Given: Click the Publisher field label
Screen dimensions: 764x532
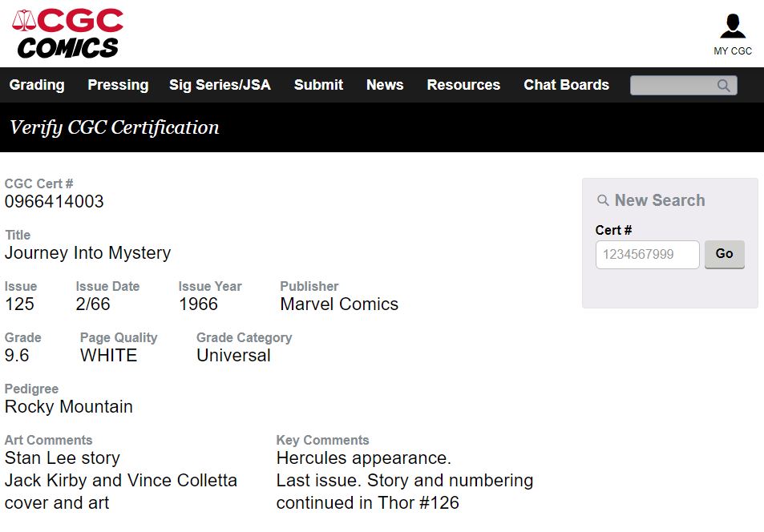Looking at the screenshot, I should (309, 286).
